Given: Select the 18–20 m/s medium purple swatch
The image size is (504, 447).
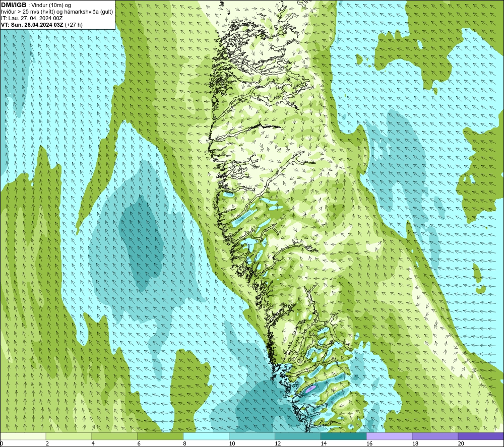Looking at the screenshot, I should (435, 436).
